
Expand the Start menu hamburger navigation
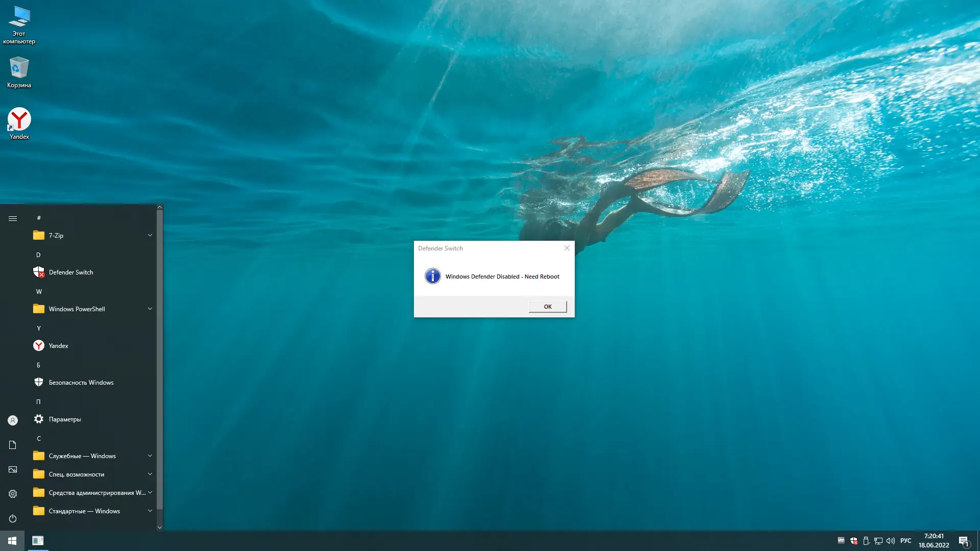(x=13, y=218)
